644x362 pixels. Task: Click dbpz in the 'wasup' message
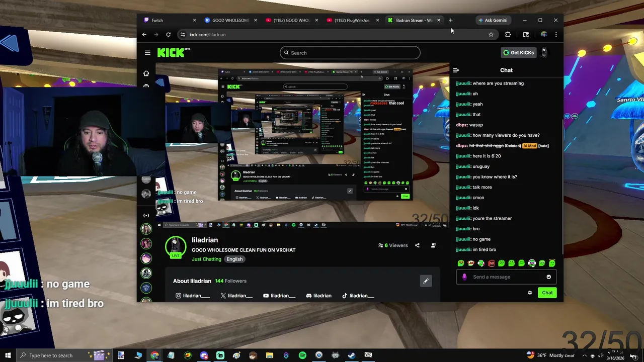pyautogui.click(x=461, y=125)
